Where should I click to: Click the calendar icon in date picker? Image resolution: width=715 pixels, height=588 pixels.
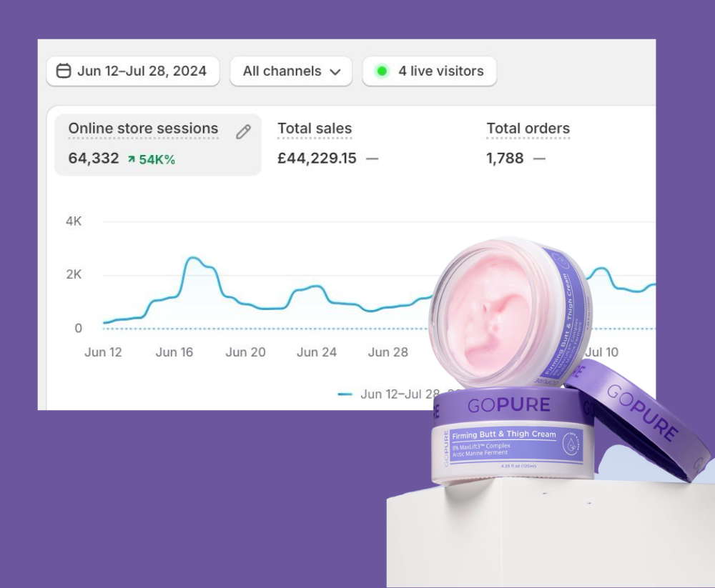(x=64, y=71)
